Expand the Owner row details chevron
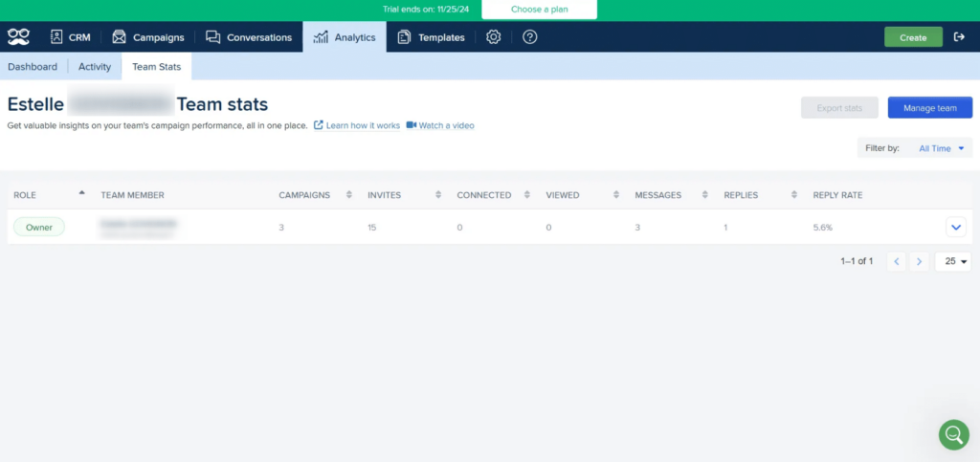This screenshot has width=980, height=462. pyautogui.click(x=955, y=228)
